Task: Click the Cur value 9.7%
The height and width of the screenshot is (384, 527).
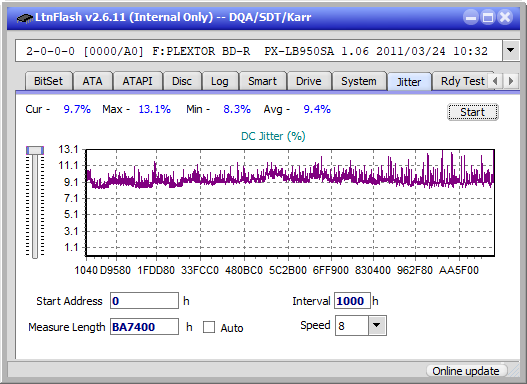Action: (x=77, y=109)
